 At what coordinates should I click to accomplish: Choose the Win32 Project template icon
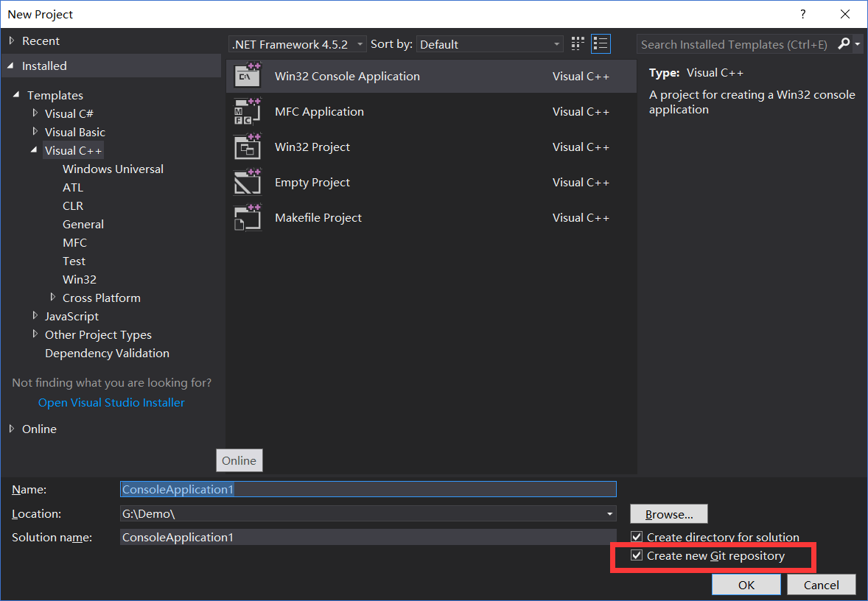click(x=248, y=147)
